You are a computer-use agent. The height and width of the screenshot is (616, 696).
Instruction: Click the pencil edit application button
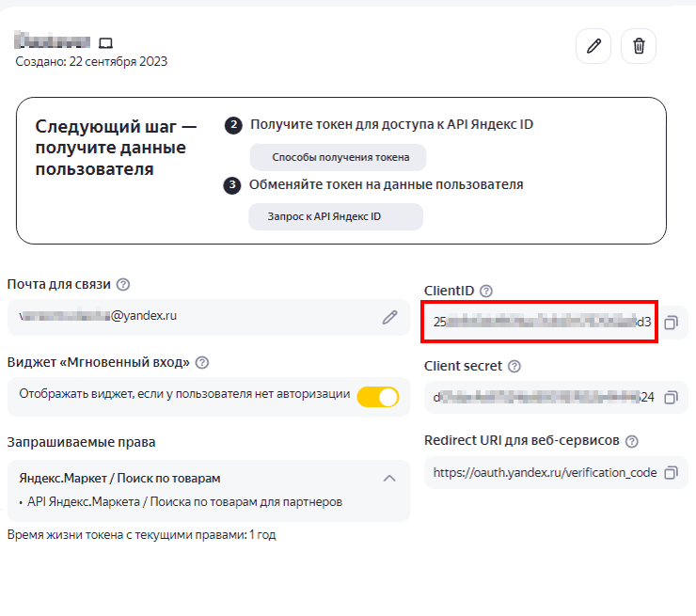[x=593, y=46]
